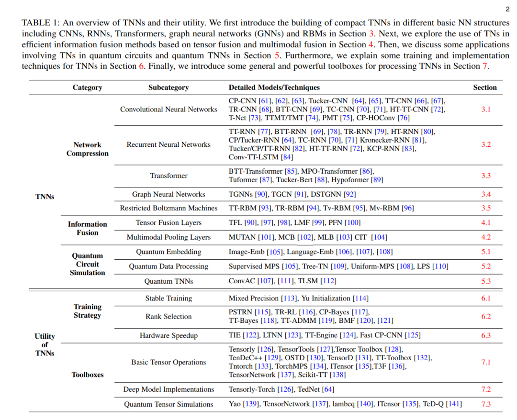This screenshot has width=517, height=420.
Task: Open citation [101] for MUTAN
Action: tap(266, 237)
